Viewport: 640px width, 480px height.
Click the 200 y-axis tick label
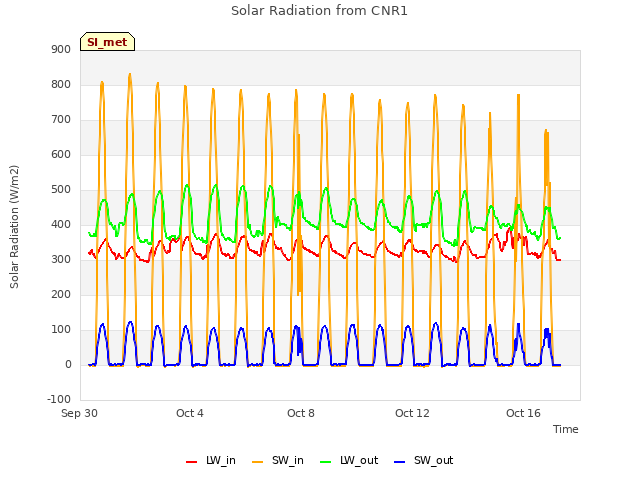[x=61, y=295]
